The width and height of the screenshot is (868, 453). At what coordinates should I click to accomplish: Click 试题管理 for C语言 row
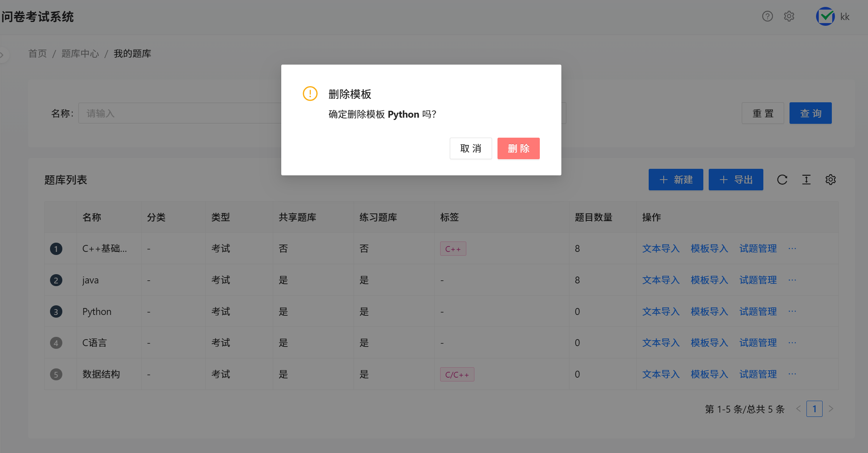[758, 343]
